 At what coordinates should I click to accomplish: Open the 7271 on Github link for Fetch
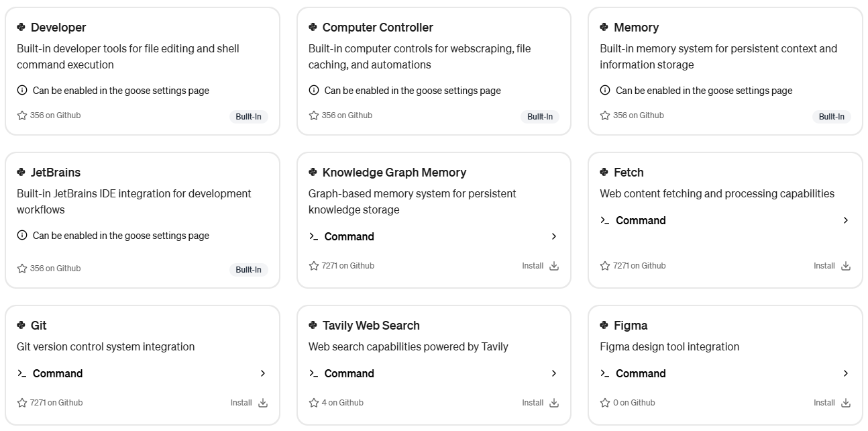(x=633, y=266)
